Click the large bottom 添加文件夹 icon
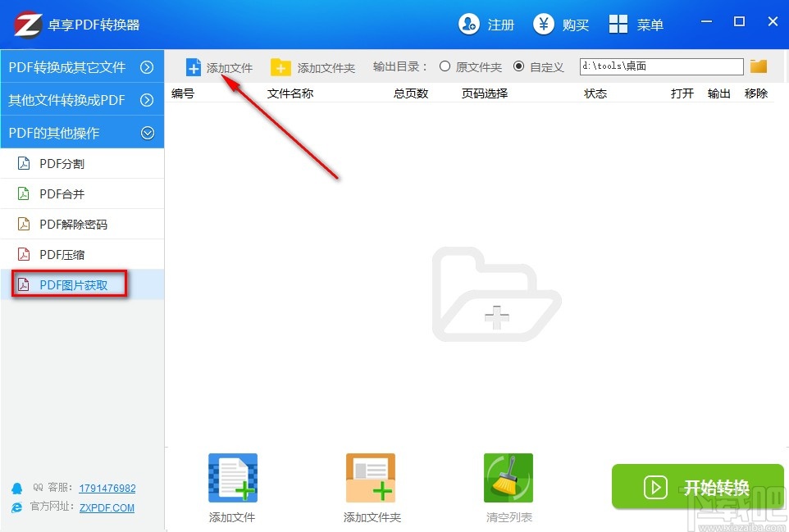Image resolution: width=789 pixels, height=532 pixels. pyautogui.click(x=371, y=478)
